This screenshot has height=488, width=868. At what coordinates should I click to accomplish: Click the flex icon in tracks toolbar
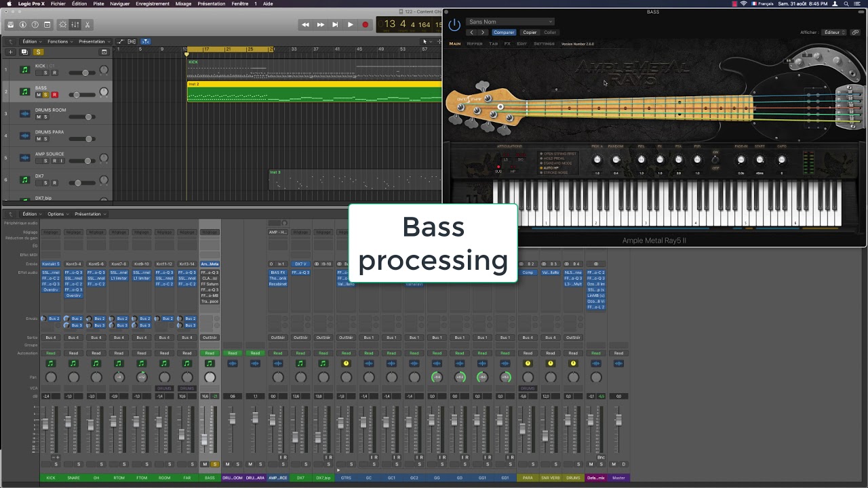tap(132, 41)
